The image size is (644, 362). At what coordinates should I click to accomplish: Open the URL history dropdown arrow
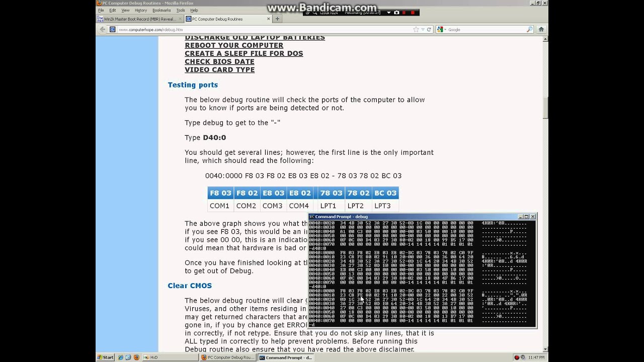pos(423,29)
